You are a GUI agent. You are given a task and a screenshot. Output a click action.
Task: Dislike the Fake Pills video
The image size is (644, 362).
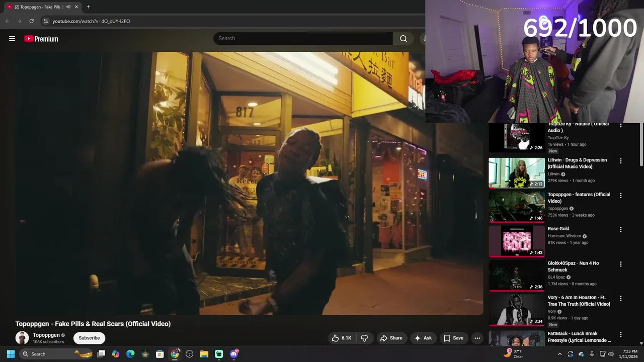pos(365,338)
